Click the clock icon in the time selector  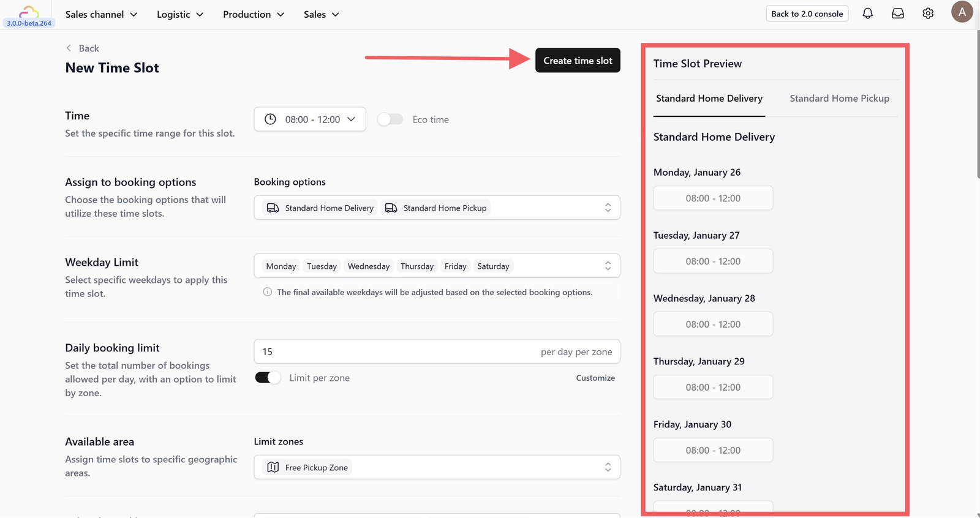tap(270, 119)
